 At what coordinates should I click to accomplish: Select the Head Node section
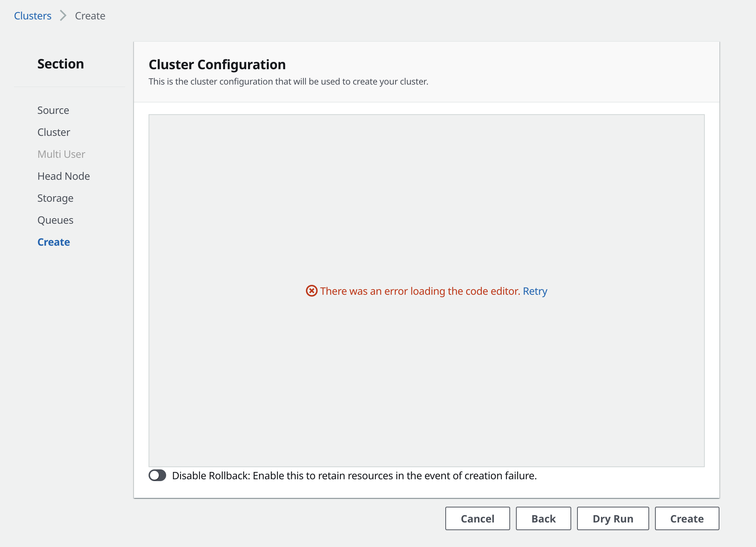(63, 176)
